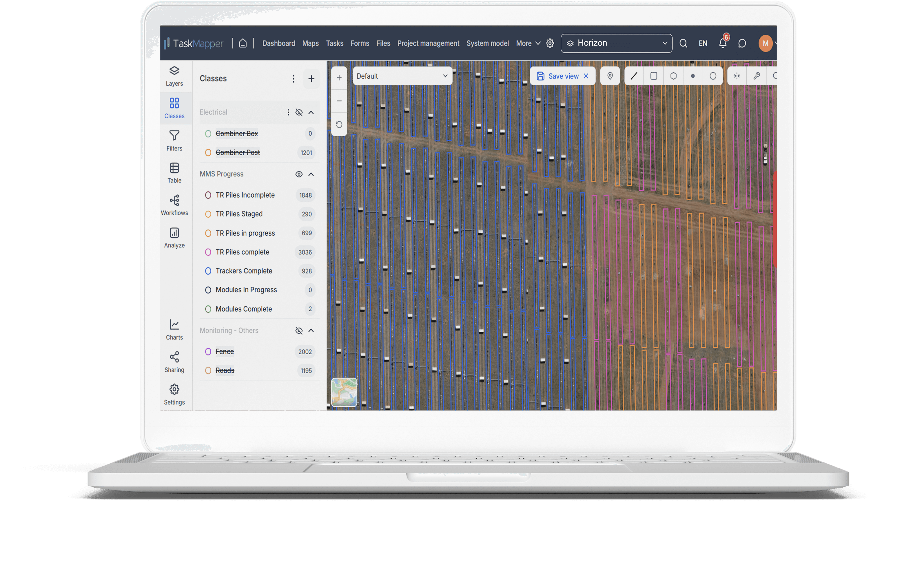Click the line draw tool in toolbar
The image size is (924, 562).
pyautogui.click(x=632, y=76)
